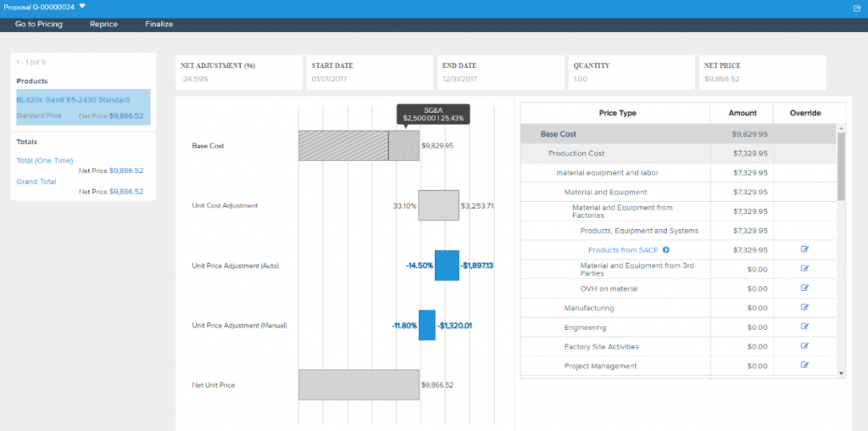Click the circle arrow beside Products from SACE

(666, 249)
